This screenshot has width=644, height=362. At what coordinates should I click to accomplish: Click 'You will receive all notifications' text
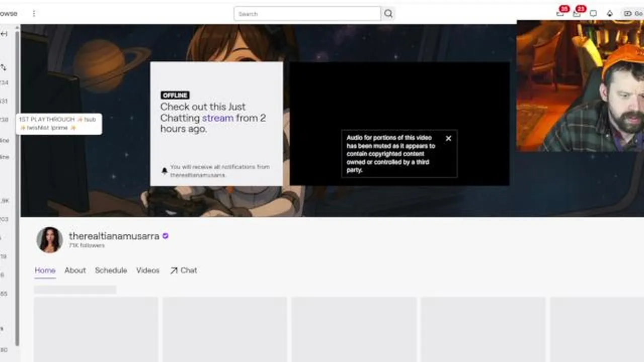(x=220, y=170)
